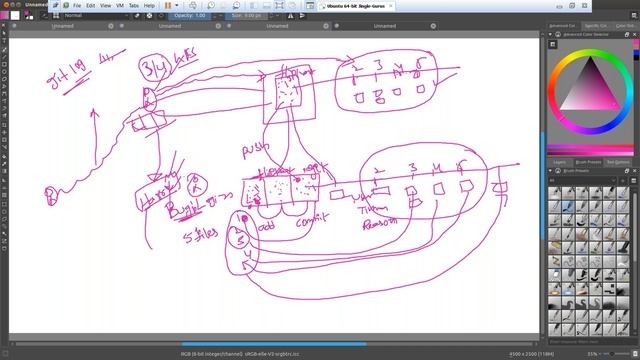640x360 pixels.
Task: Click VMware console view icon
Action: (x=310, y=6)
